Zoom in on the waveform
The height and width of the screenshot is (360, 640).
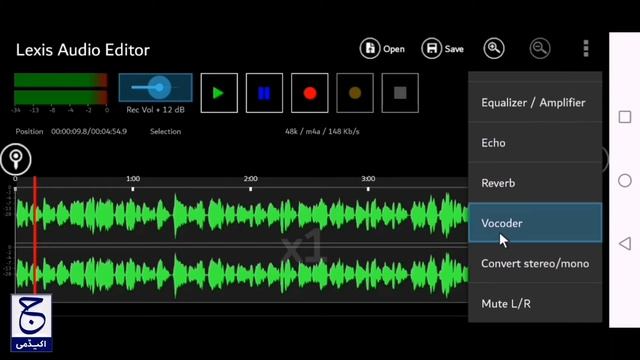494,49
